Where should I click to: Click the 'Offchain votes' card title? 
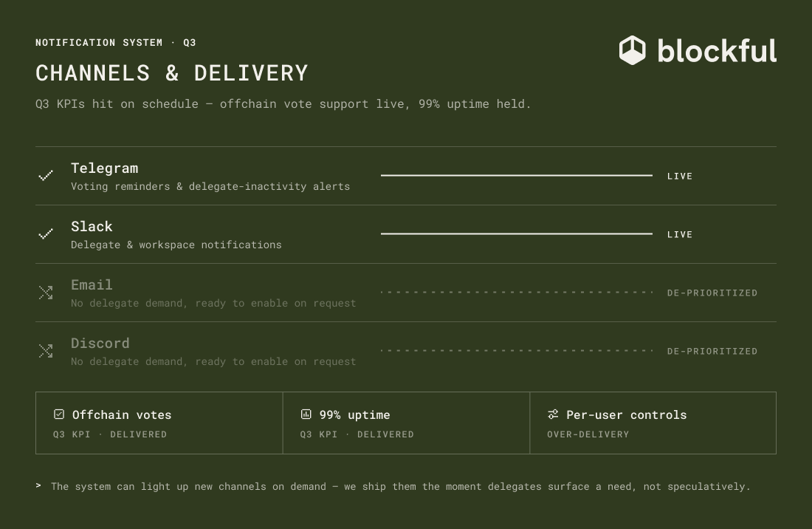122,415
